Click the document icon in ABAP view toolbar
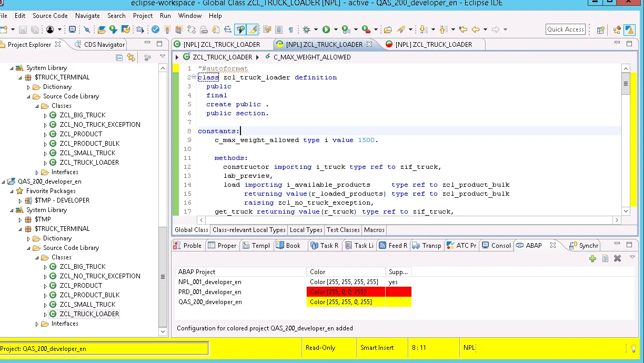Image resolution: width=644 pixels, height=363 pixels. (x=605, y=258)
